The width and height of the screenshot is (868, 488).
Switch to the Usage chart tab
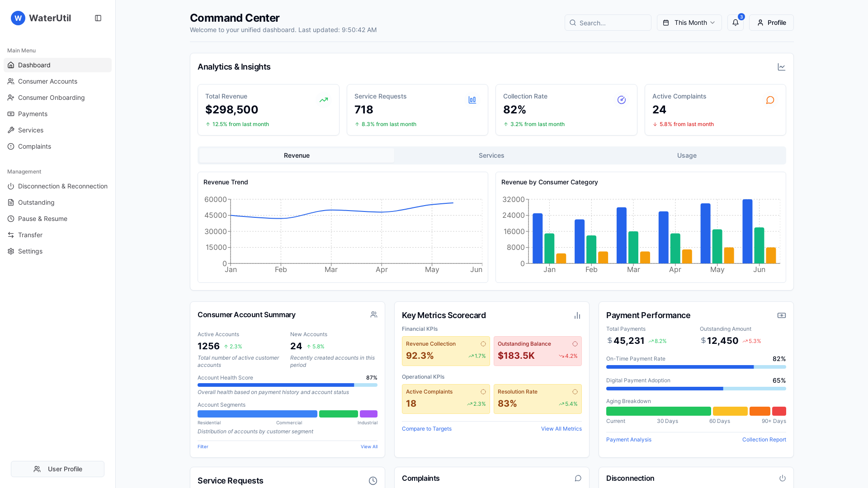point(686,155)
